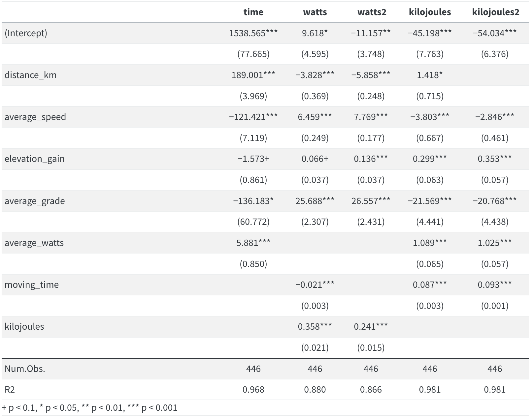Click the "distance_km" row label
Image resolution: width=532 pixels, height=418 pixels.
tap(30, 75)
